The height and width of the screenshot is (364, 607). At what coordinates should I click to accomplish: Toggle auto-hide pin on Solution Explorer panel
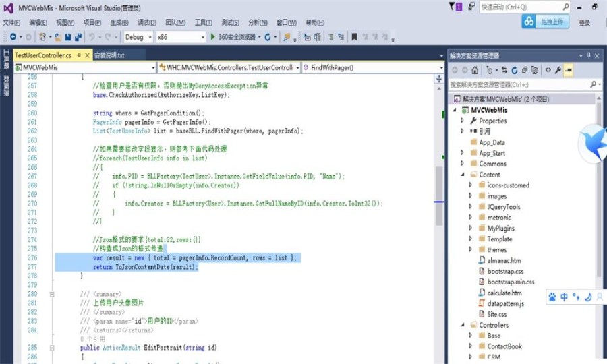click(x=588, y=55)
